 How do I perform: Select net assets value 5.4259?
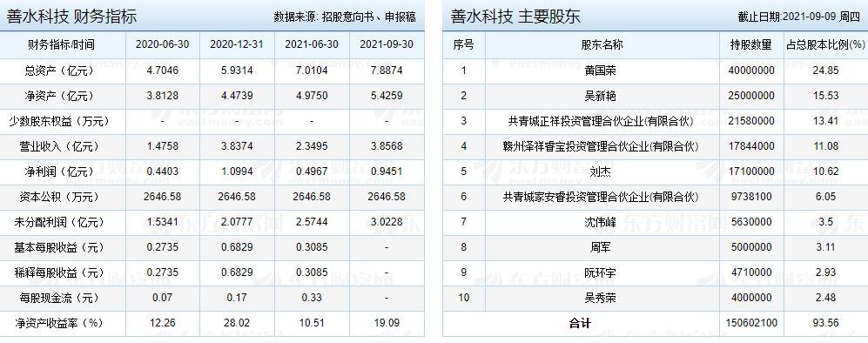tap(387, 97)
